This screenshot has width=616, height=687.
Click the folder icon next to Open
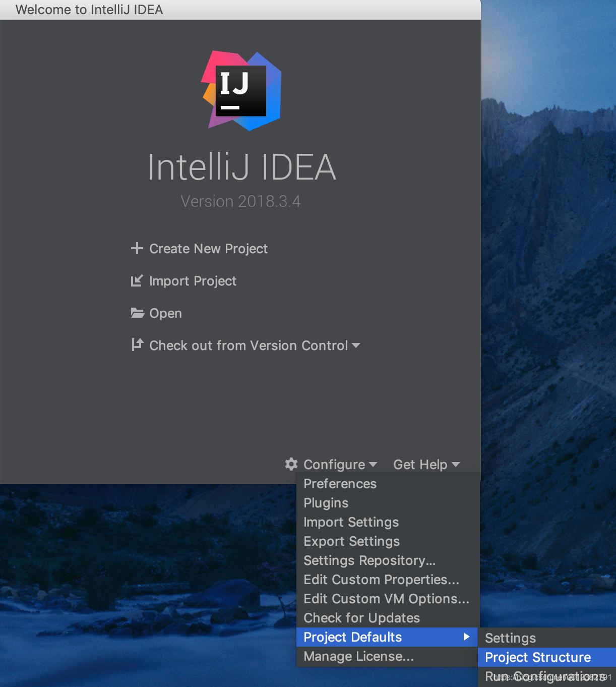click(x=137, y=313)
